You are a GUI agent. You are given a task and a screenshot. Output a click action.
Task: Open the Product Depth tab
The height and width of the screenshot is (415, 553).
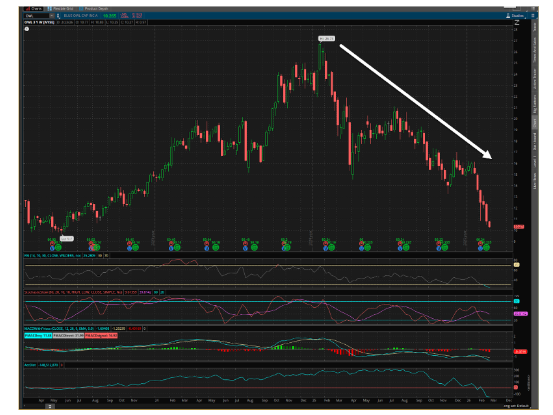[94, 8]
